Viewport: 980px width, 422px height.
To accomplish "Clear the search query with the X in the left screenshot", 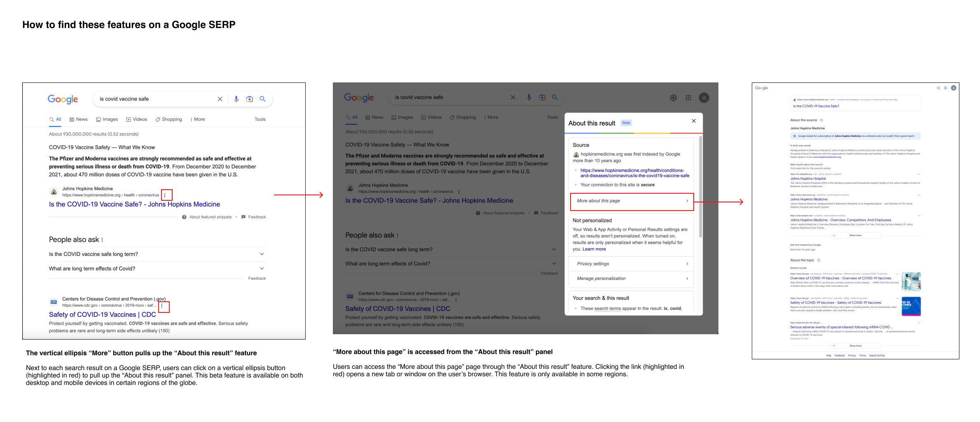I will [220, 99].
